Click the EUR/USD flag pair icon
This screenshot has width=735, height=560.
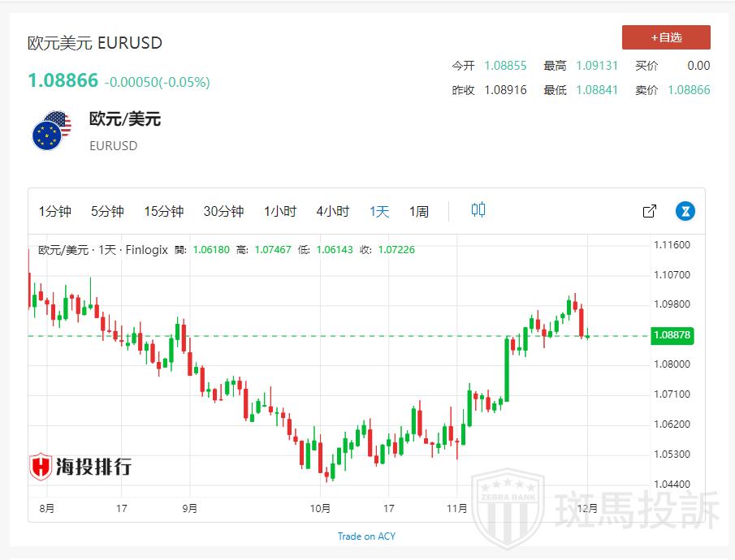[52, 131]
